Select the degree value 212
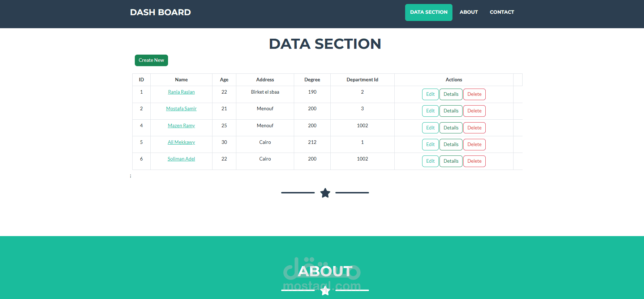Image resolution: width=644 pixels, height=299 pixels. point(312,142)
